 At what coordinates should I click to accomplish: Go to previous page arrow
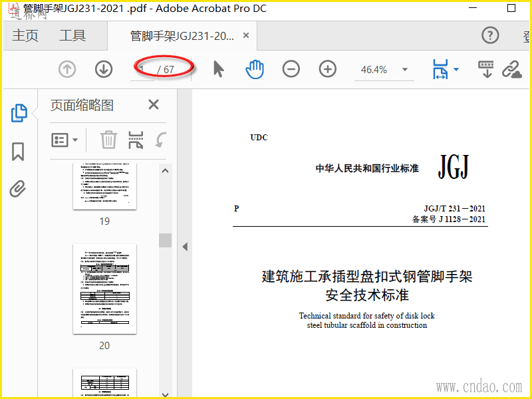point(67,69)
